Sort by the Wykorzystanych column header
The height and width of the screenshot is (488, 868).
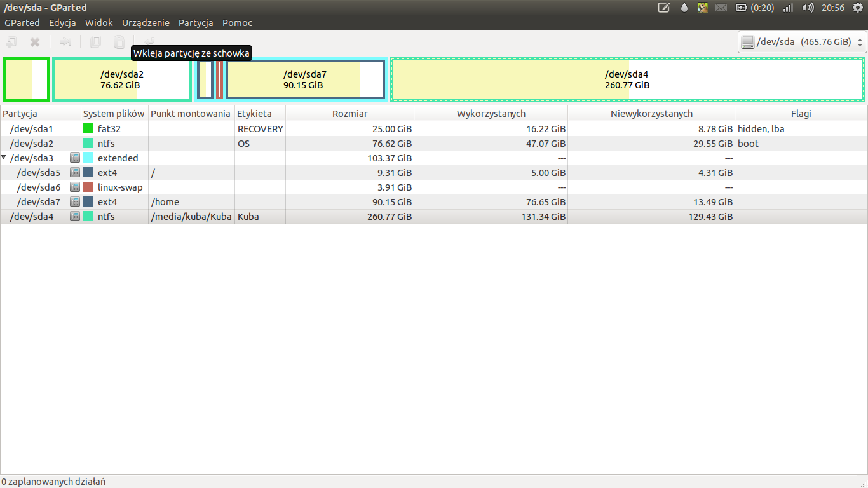point(491,114)
